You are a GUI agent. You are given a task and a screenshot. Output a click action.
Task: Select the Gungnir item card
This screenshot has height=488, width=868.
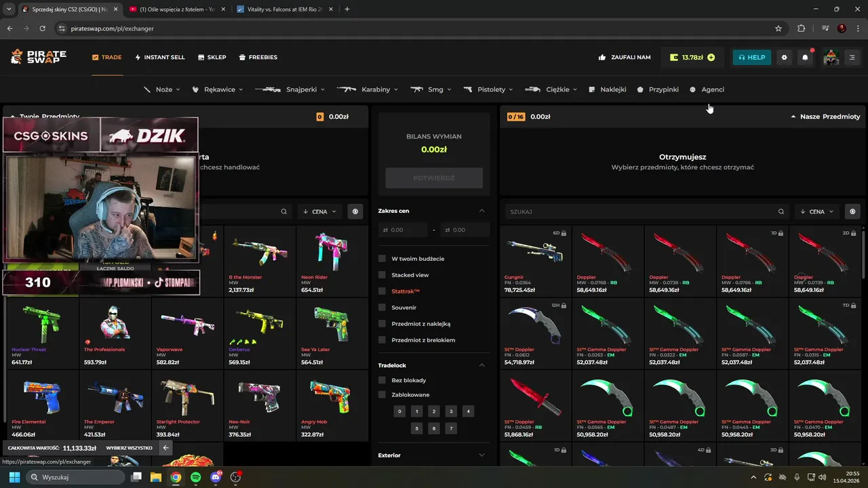[x=536, y=261]
